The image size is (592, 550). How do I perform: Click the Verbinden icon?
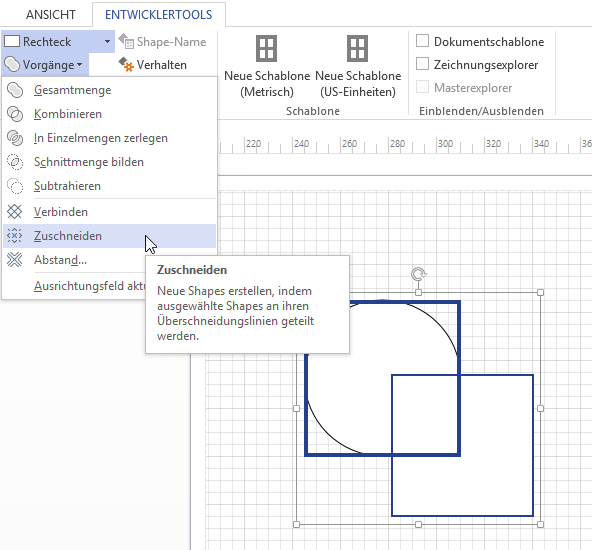click(x=15, y=212)
